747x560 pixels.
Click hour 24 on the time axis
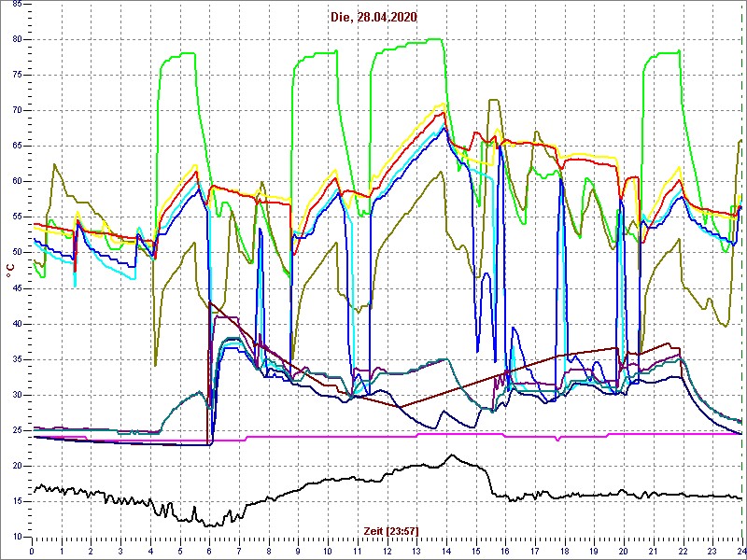coord(740,551)
